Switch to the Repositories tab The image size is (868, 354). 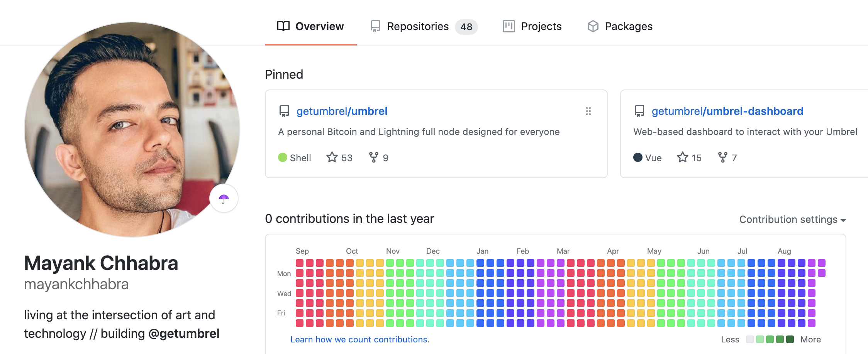tap(424, 26)
